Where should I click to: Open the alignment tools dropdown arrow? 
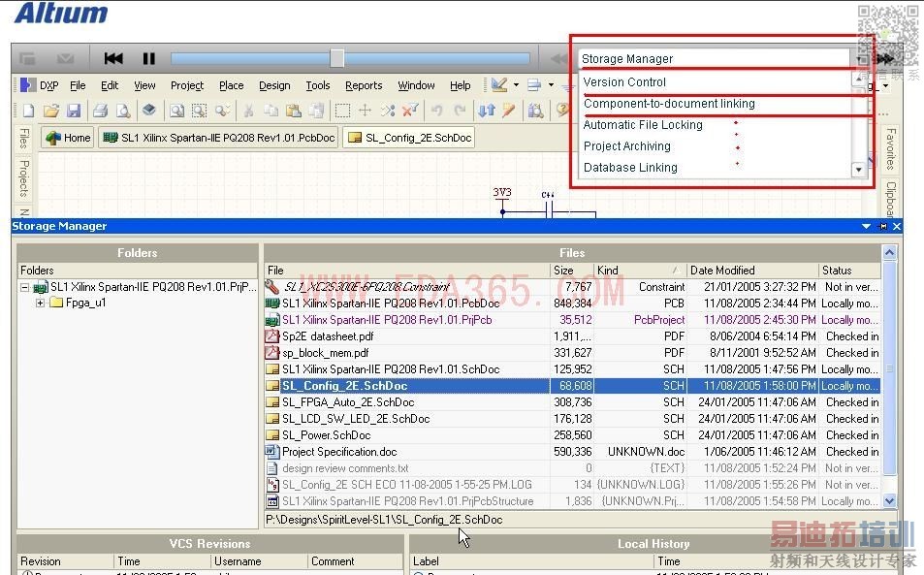tap(551, 85)
